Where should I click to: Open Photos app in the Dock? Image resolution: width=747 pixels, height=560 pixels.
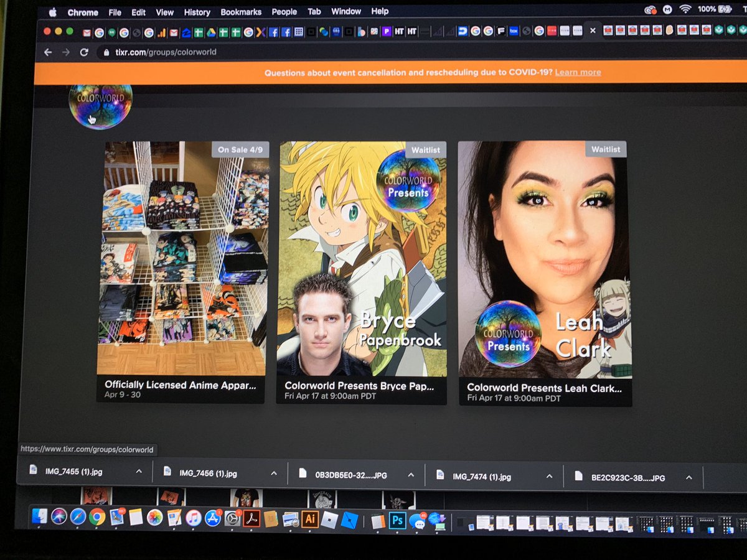coord(155,518)
